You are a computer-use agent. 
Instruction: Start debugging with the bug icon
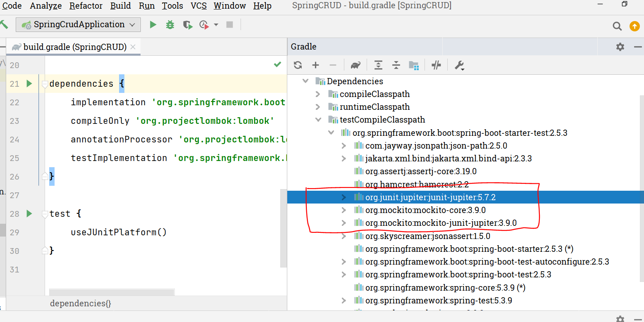click(170, 25)
